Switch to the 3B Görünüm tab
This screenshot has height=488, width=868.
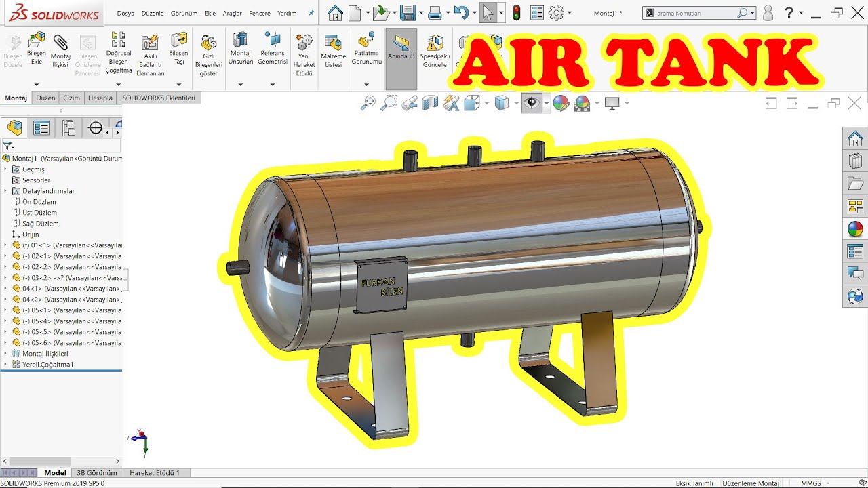tap(96, 473)
